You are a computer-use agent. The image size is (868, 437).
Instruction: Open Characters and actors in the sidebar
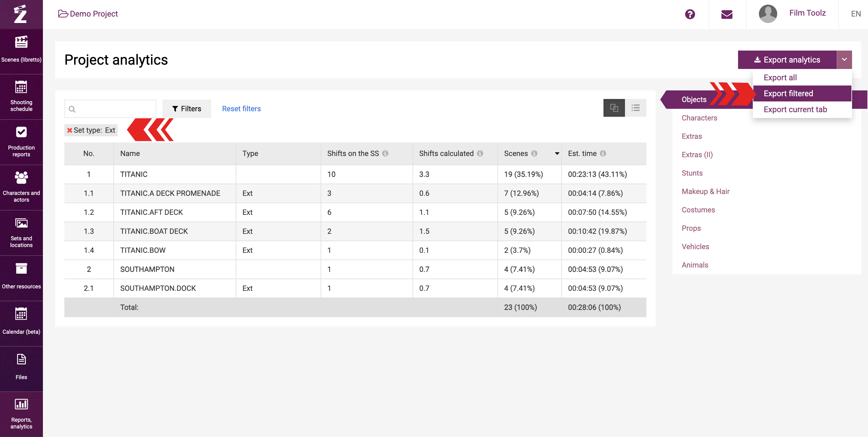(x=21, y=187)
